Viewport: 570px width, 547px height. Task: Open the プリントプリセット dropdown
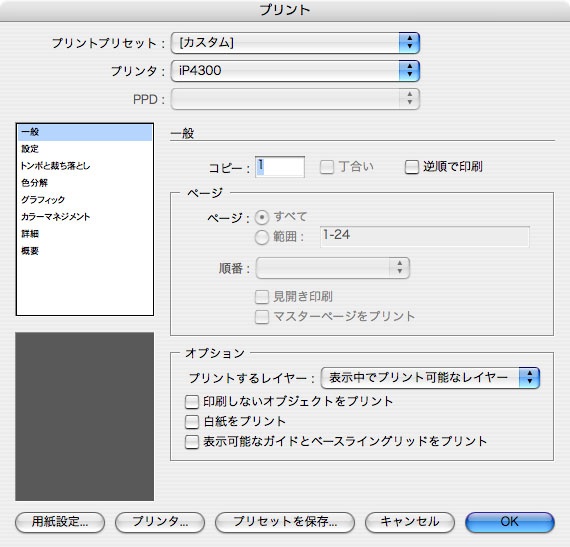[295, 43]
